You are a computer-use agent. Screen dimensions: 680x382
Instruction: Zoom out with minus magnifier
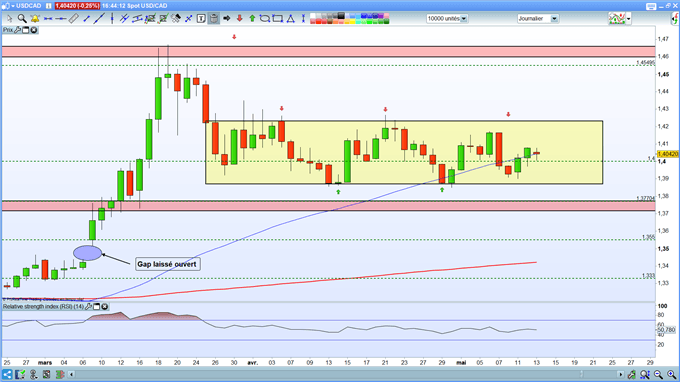tap(658, 374)
